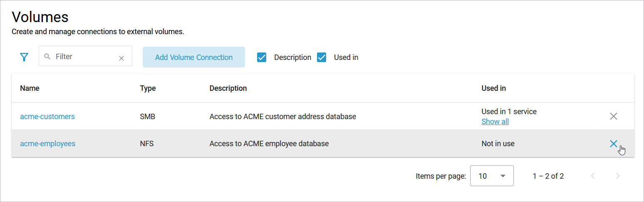Open the items per page dropdown
This screenshot has height=202, width=644.
point(492,176)
